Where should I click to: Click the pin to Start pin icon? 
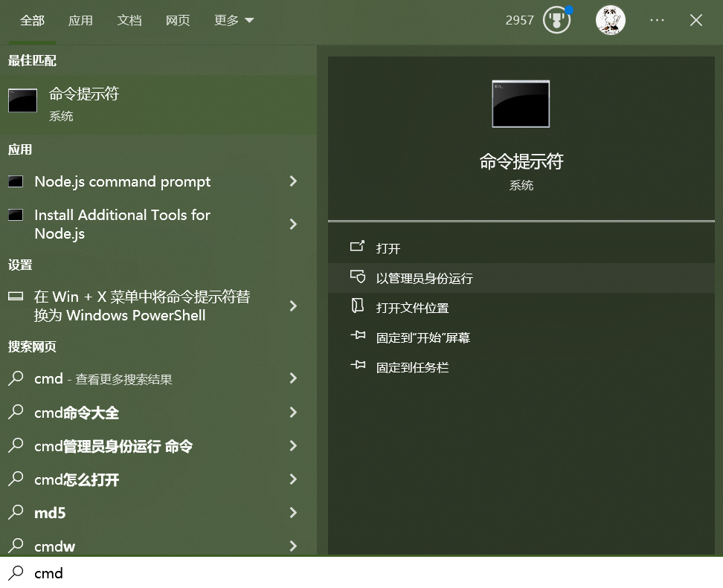pos(357,335)
